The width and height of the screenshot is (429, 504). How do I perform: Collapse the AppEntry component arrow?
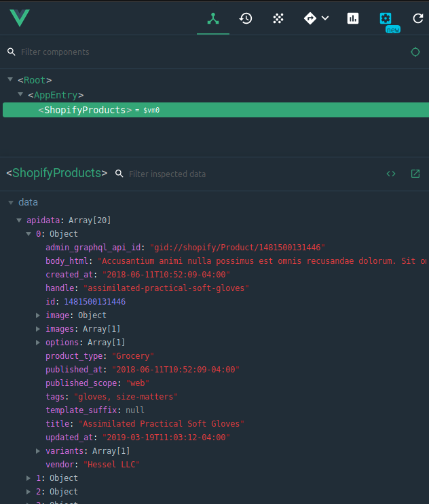20,95
